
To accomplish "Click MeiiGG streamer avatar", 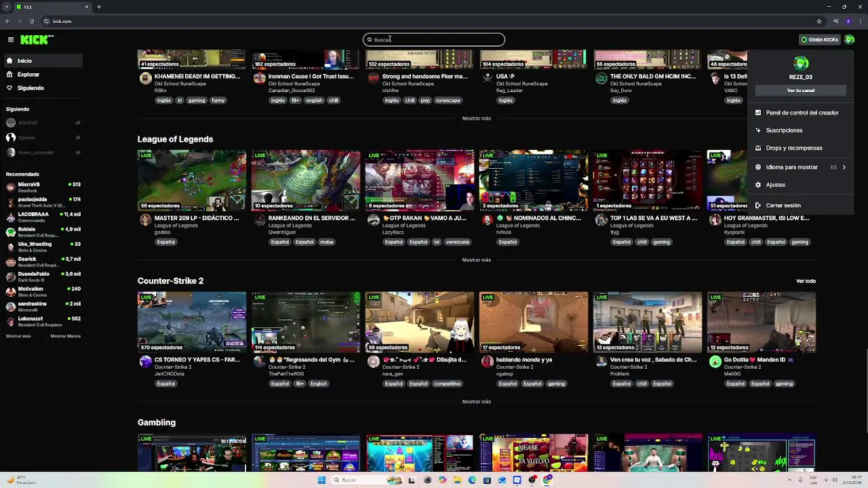I will 715,362.
